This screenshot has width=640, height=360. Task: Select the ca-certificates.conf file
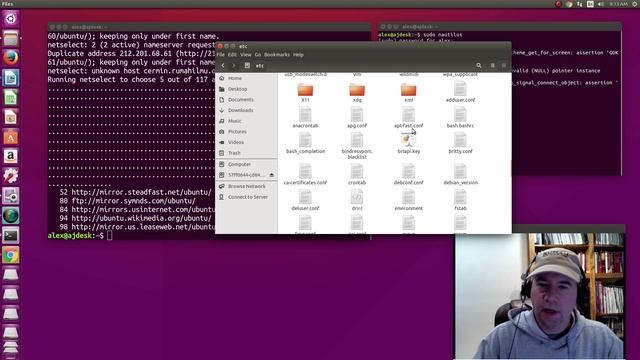305,174
